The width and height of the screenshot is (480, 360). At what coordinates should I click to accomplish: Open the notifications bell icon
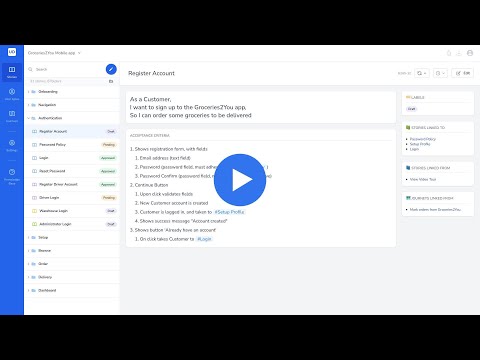(449, 53)
